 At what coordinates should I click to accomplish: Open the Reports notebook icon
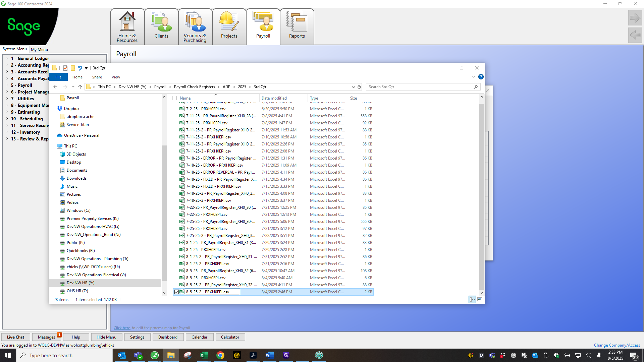pyautogui.click(x=297, y=27)
